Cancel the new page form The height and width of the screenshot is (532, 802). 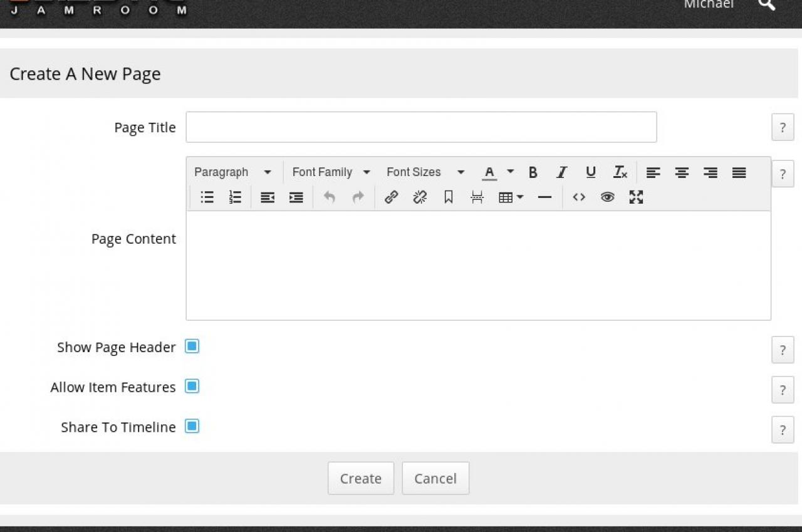tap(435, 479)
